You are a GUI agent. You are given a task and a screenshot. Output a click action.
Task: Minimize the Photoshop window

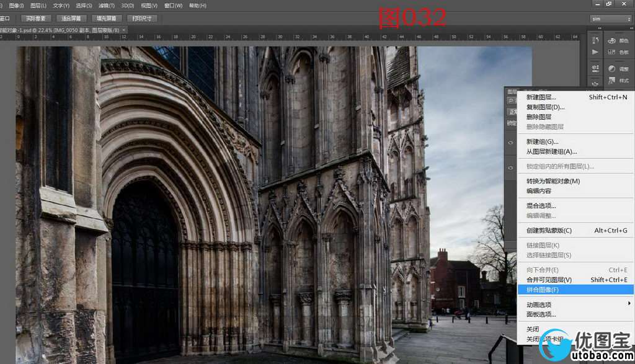pyautogui.click(x=597, y=4)
